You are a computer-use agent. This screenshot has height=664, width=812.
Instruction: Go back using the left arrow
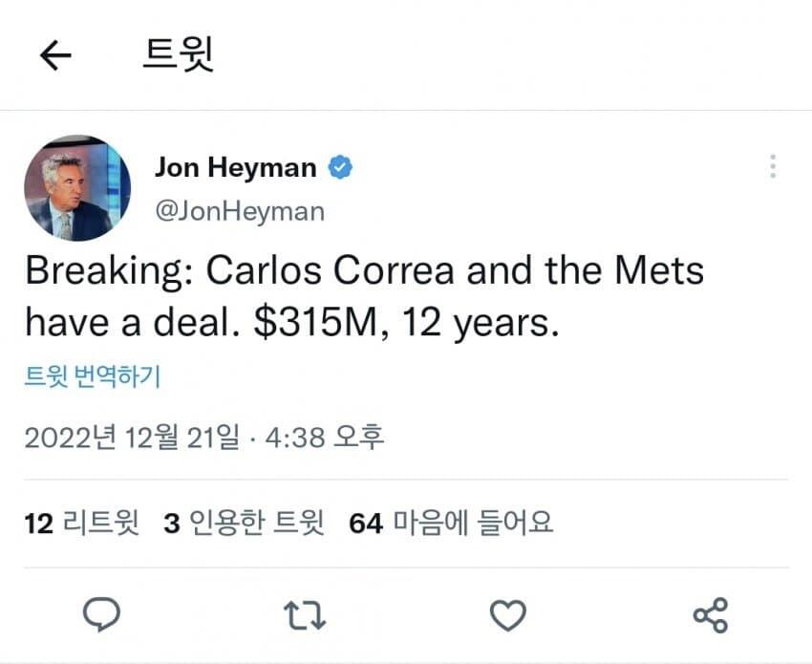tap(55, 56)
